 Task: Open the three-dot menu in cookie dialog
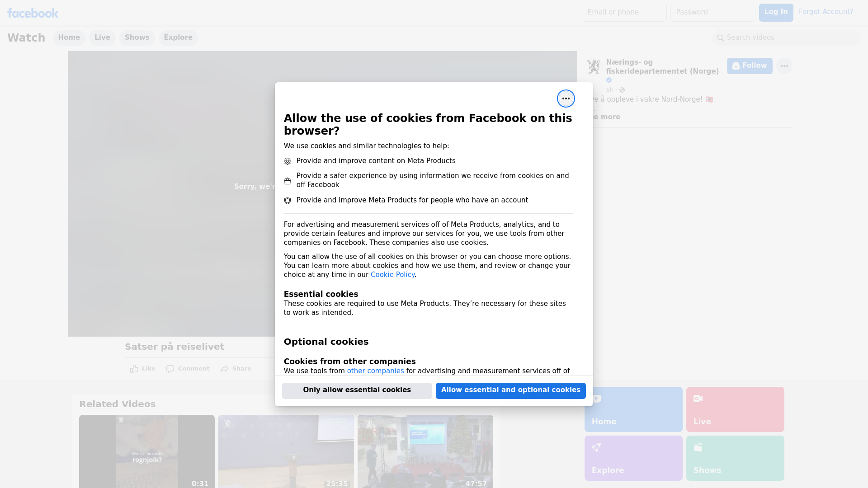[x=566, y=99]
